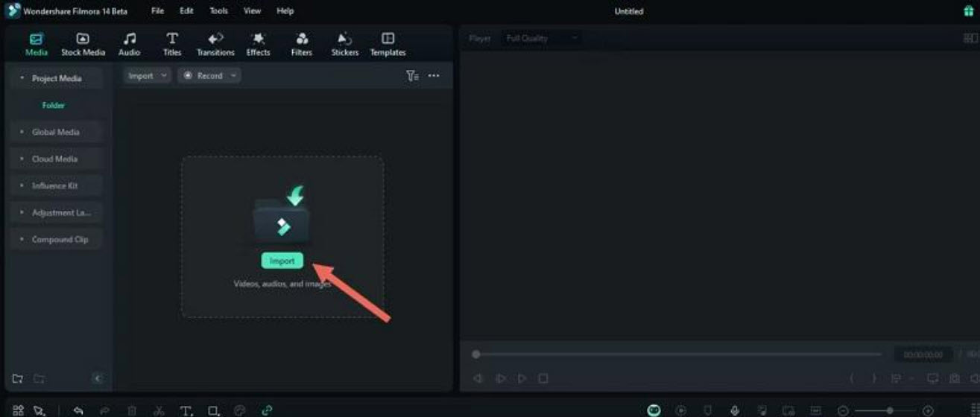Click the Delete trash icon

pyautogui.click(x=132, y=410)
